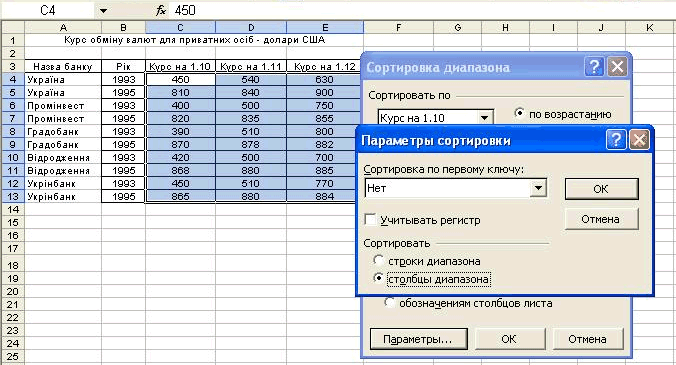The height and width of the screenshot is (365, 676).
Task: Click Промінвест cell in row 6
Action: tap(63, 106)
